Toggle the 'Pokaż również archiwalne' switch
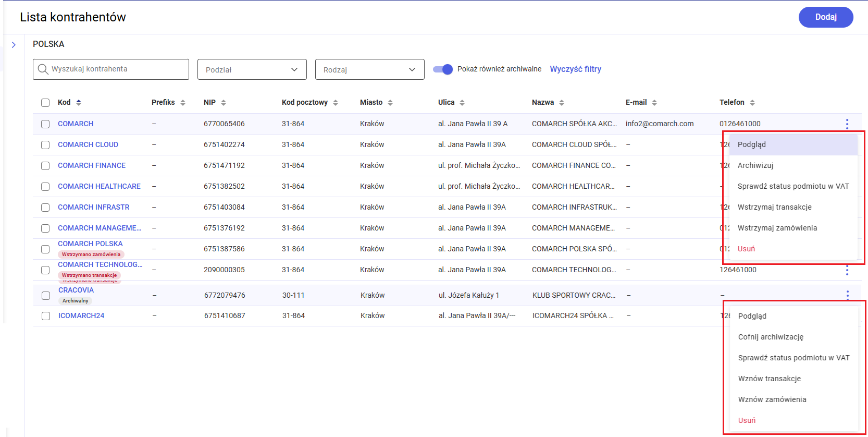868x437 pixels. [443, 69]
